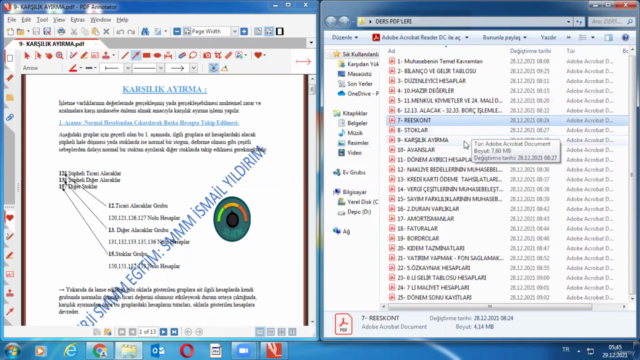The image size is (640, 360).
Task: Open the Page Width zoom dropdown
Action: tap(235, 31)
